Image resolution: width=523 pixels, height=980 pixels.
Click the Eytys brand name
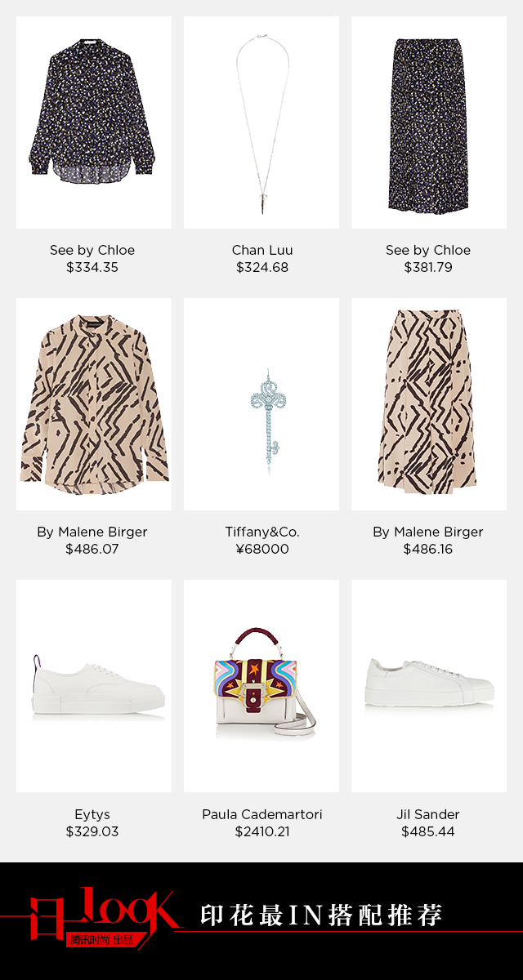point(92,814)
